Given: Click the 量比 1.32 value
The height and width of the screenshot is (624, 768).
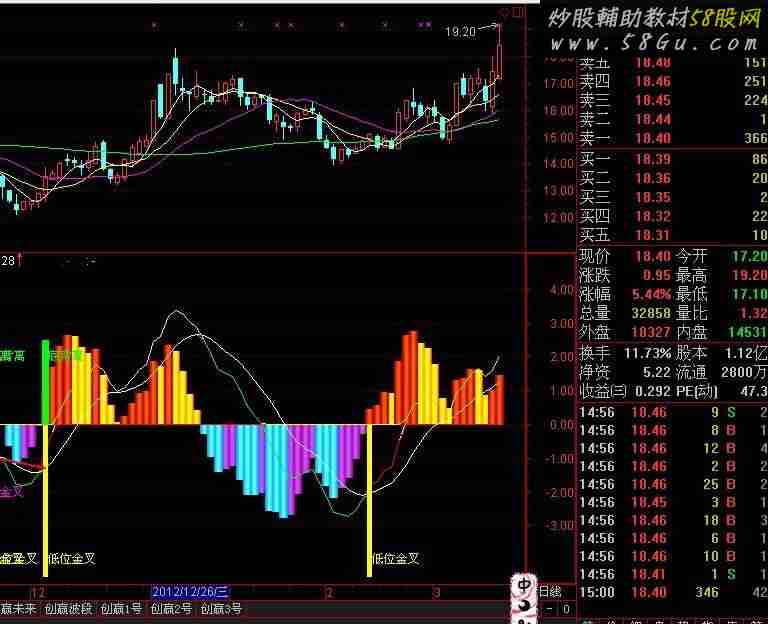Looking at the screenshot, I should point(754,313).
